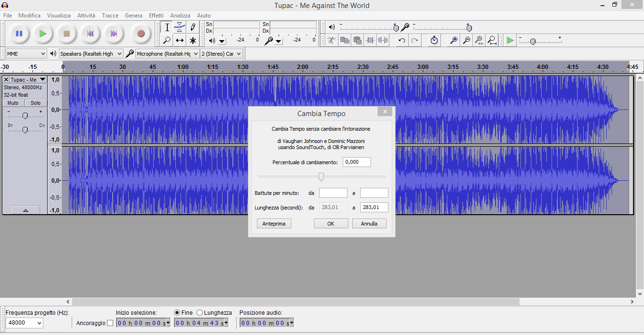Close the Tupac track with X button
The image size is (644, 335).
click(6, 80)
